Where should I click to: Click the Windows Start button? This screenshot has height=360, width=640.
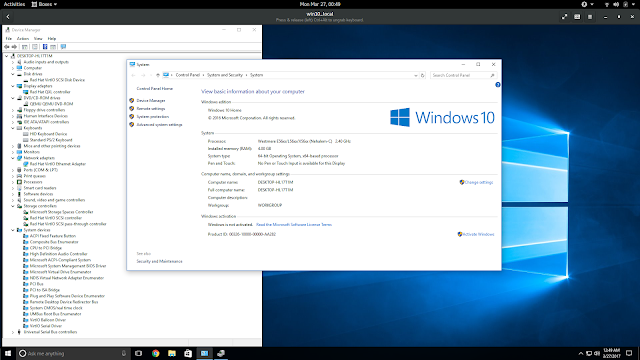[x=8, y=353]
